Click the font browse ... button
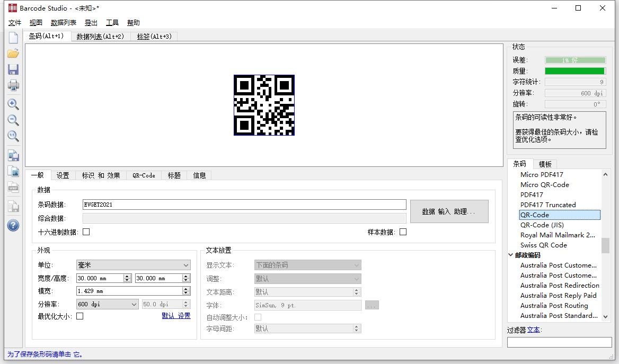This screenshot has height=364, width=619. [372, 305]
